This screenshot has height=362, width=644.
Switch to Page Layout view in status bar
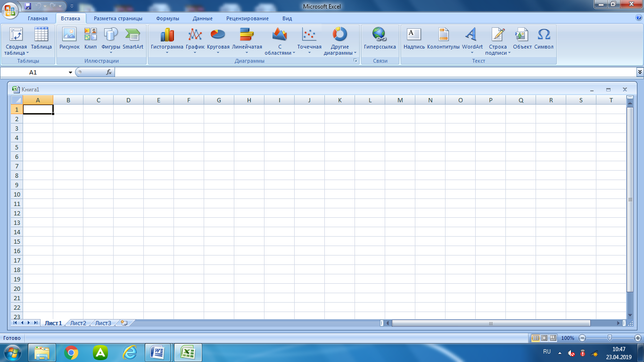[x=544, y=338]
